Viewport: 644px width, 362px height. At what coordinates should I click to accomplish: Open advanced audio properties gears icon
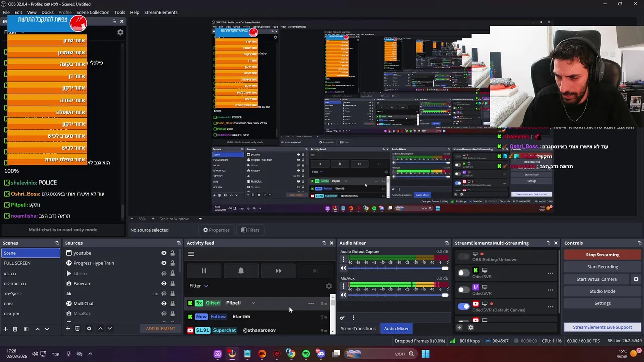pyautogui.click(x=342, y=318)
